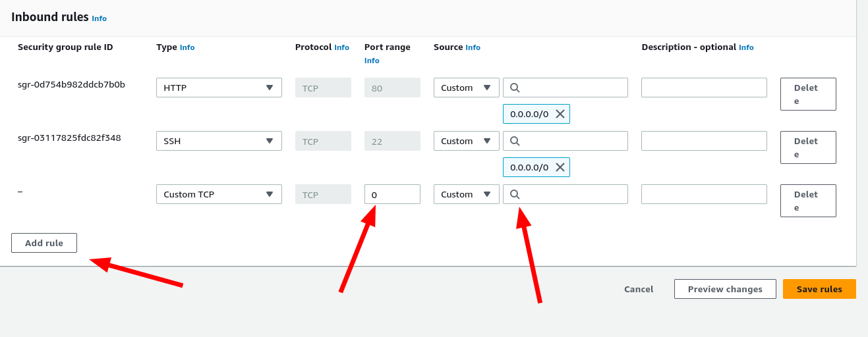Focus the port range field showing 0
The height and width of the screenshot is (337, 868).
392,194
